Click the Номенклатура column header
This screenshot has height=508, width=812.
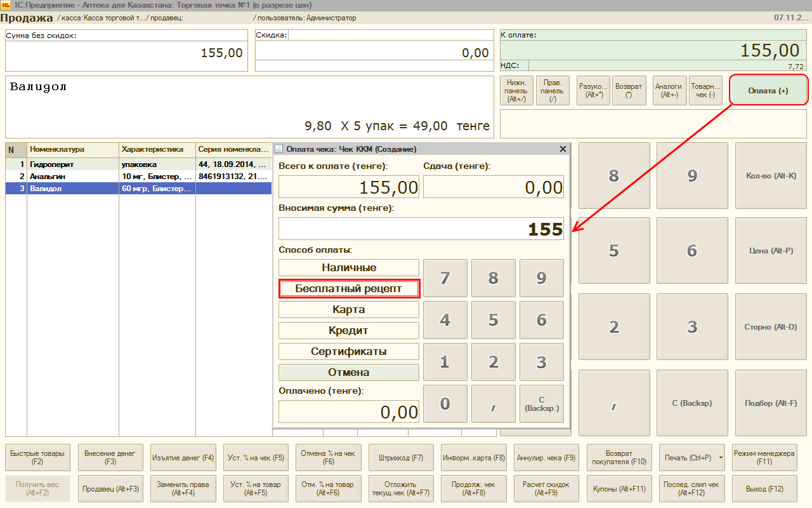tap(73, 150)
